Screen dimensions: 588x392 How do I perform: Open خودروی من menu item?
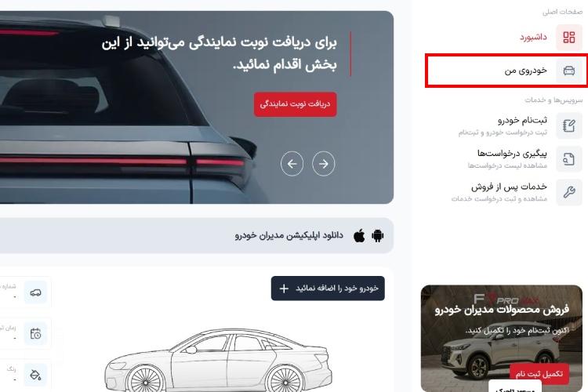coord(525,71)
